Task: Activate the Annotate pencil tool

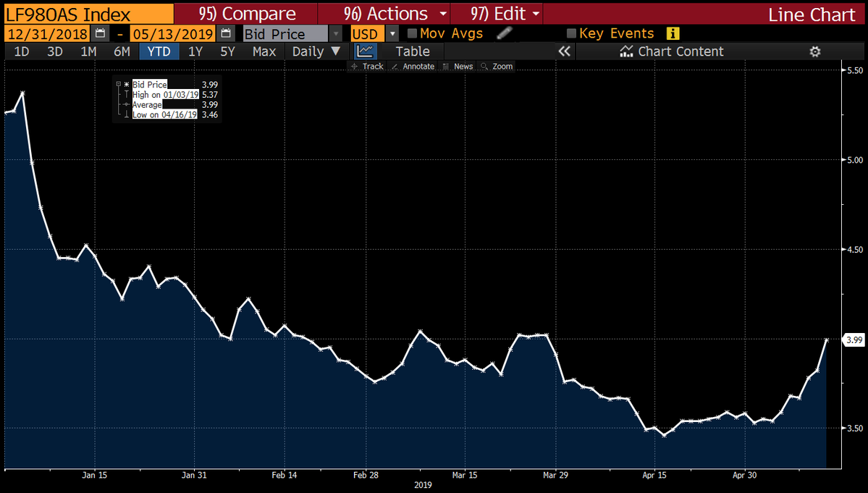Action: 413,67
